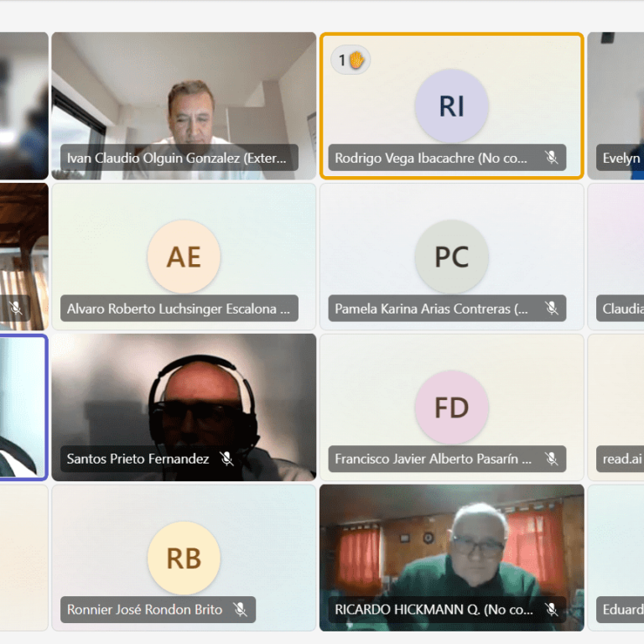The width and height of the screenshot is (644, 644).
Task: Select Santos Prieto Fernandez's video tile
Action: point(184,407)
